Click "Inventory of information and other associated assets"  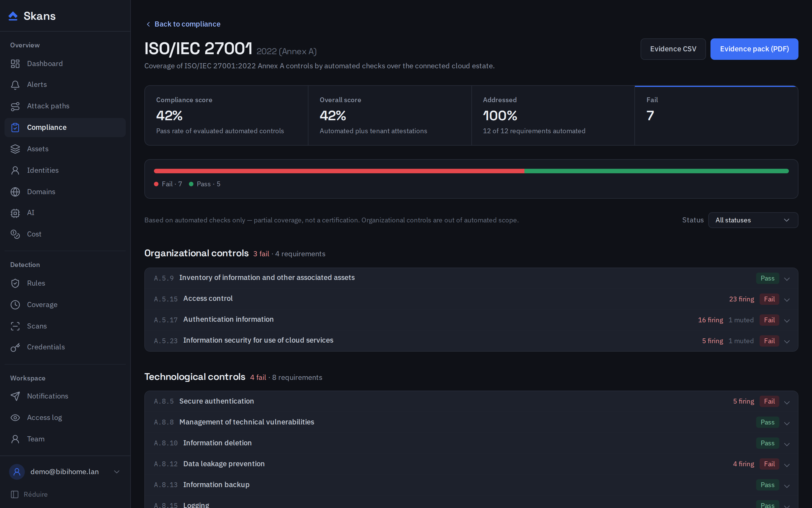pyautogui.click(x=267, y=277)
